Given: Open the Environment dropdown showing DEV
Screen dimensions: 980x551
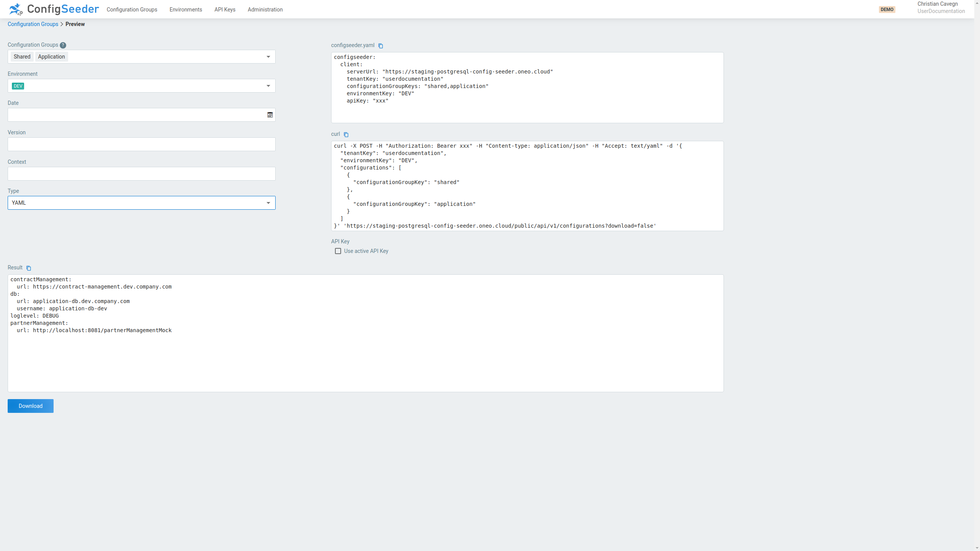Looking at the screenshot, I should (268, 86).
